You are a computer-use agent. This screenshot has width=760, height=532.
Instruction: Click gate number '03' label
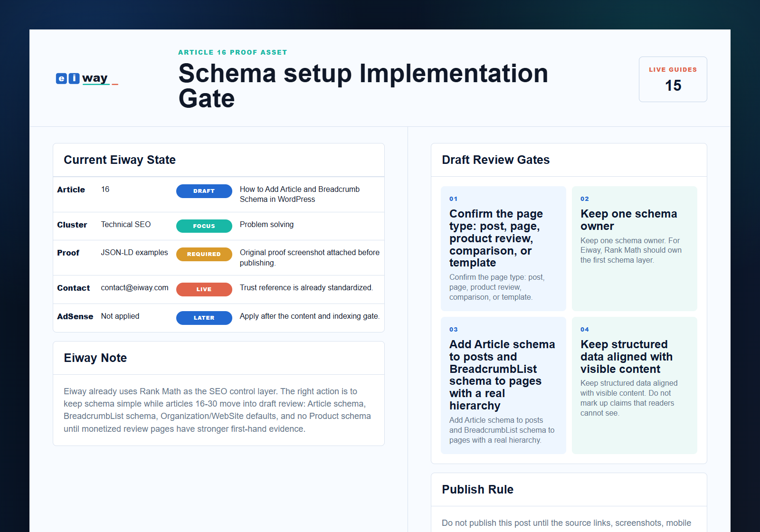point(453,330)
